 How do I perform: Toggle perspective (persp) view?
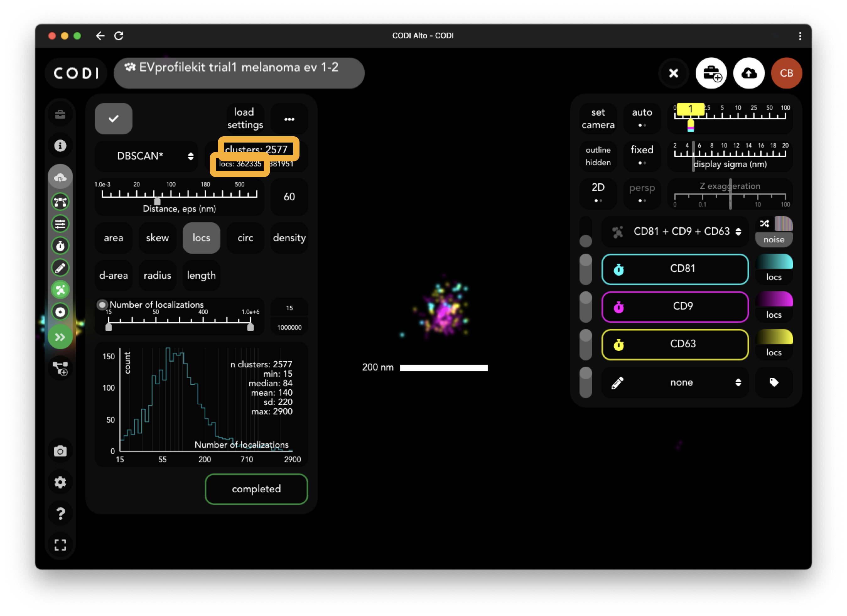(642, 193)
